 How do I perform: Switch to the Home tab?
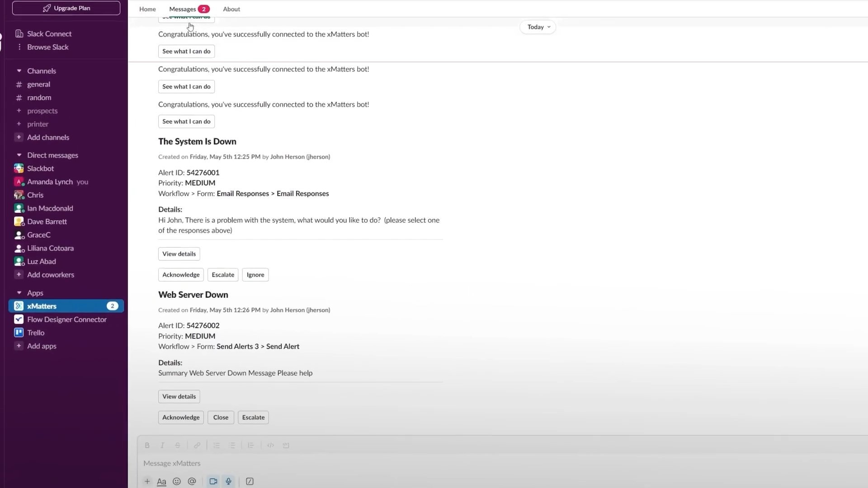point(147,9)
